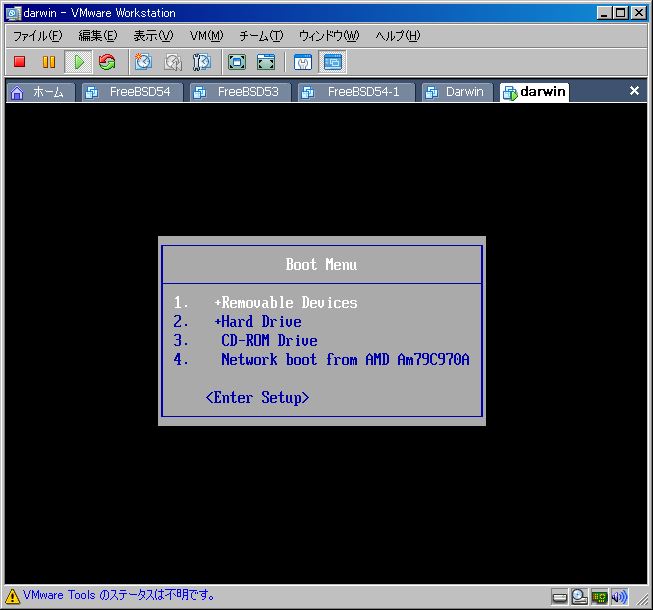Minimize the VMware Workstation window
Image resolution: width=653 pixels, height=610 pixels.
(604, 13)
